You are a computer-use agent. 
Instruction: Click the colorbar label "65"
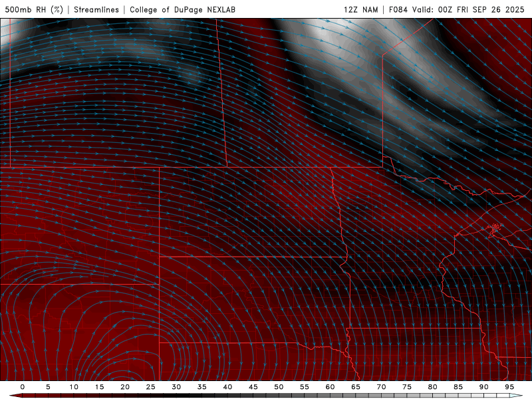click(356, 387)
